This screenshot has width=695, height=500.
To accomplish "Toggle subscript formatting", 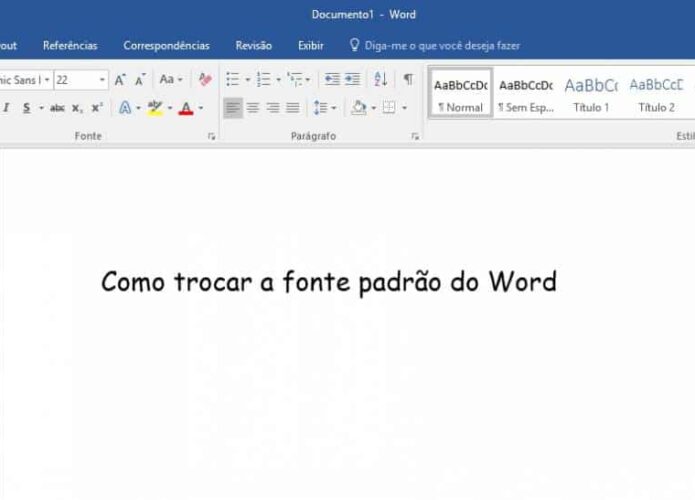I will (77, 109).
